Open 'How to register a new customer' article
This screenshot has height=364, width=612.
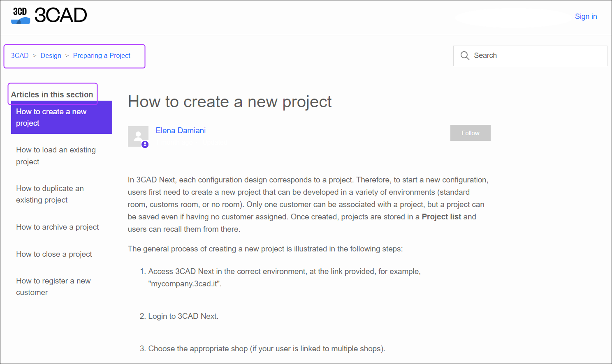pos(53,287)
